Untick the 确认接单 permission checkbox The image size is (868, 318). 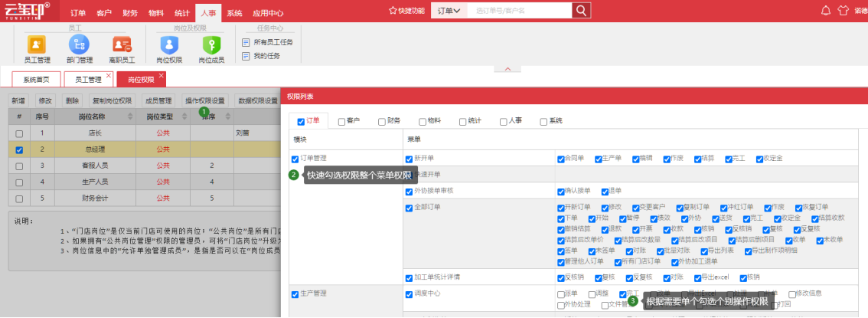point(561,191)
